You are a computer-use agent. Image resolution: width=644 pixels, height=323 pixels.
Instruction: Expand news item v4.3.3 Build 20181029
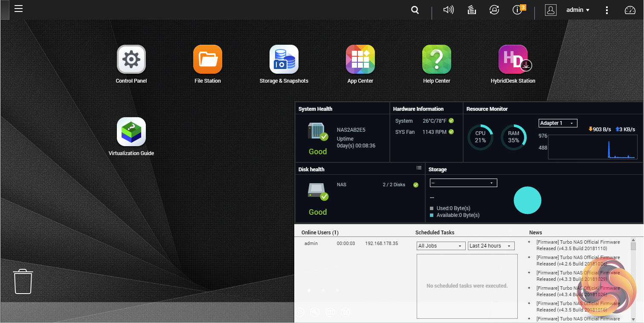[x=529, y=273]
